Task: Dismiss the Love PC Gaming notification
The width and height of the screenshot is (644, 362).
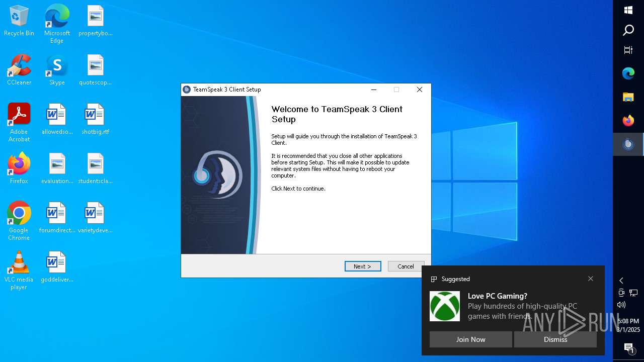Action: point(555,339)
